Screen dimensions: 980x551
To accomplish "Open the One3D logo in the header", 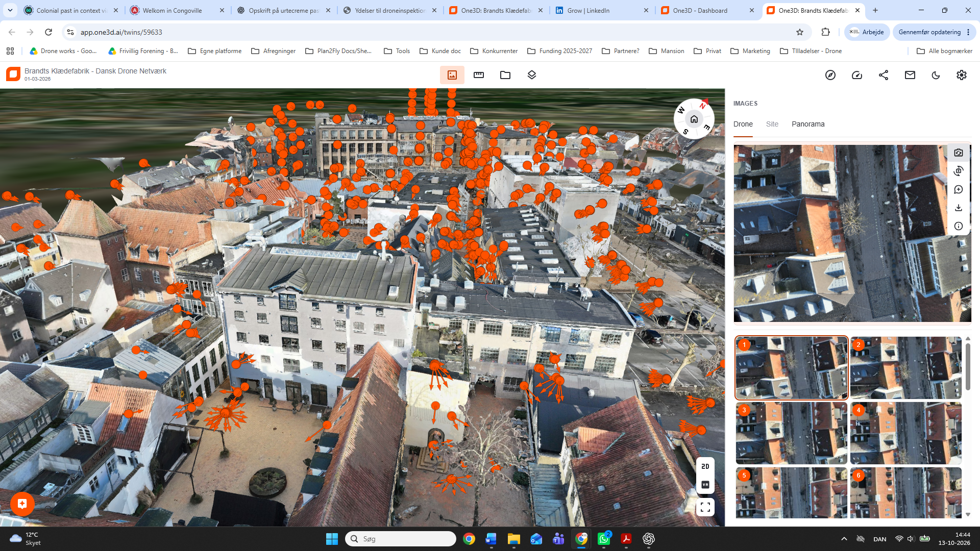I will pos(13,74).
